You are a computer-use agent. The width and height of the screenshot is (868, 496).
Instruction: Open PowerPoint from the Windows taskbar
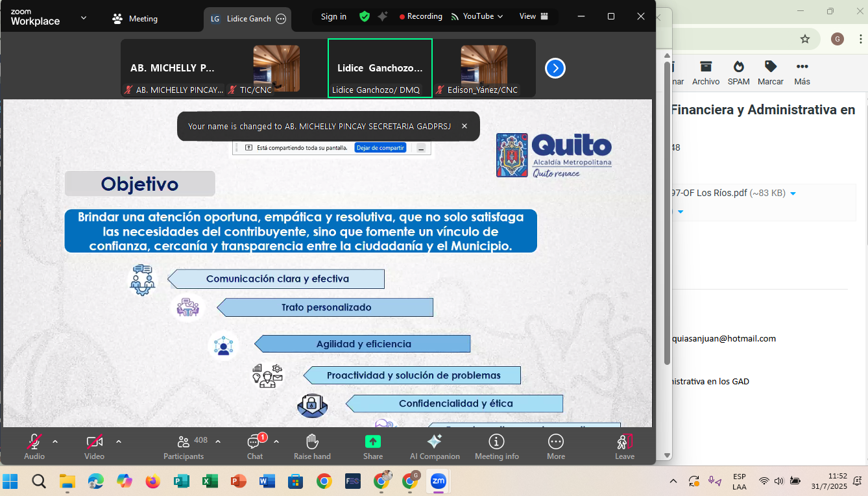click(238, 481)
